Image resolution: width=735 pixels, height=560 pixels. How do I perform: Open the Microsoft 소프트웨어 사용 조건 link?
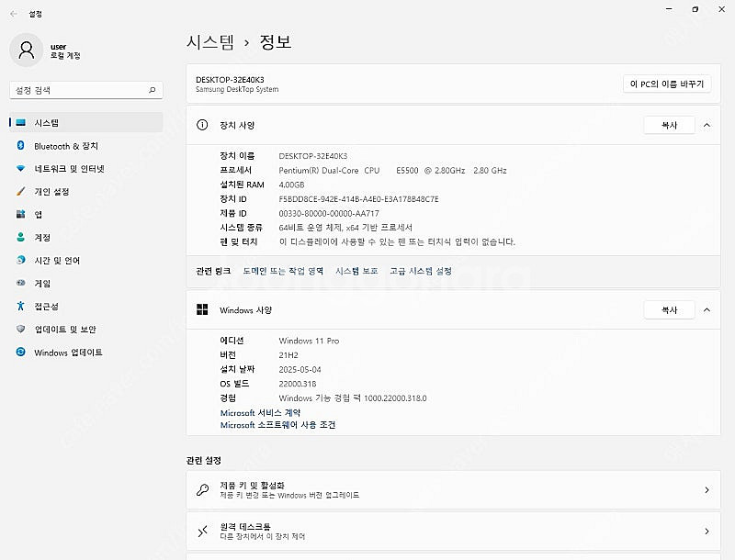[x=277, y=425]
